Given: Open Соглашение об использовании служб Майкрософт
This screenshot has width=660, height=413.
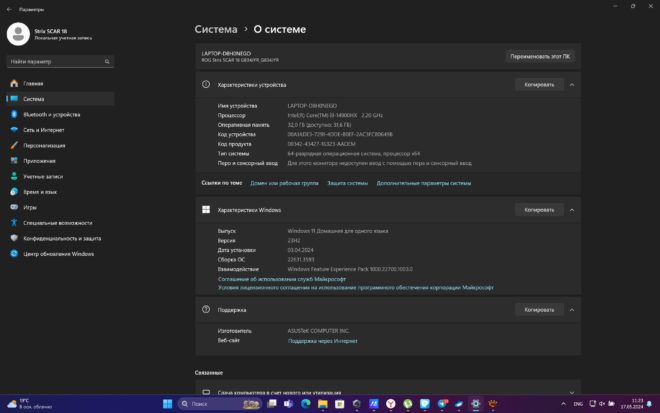Looking at the screenshot, I should tap(282, 279).
